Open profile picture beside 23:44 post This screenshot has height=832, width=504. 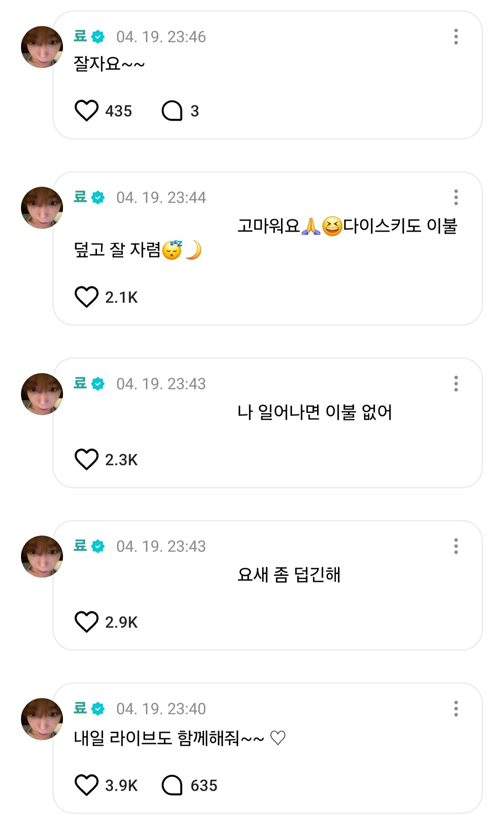(42, 208)
